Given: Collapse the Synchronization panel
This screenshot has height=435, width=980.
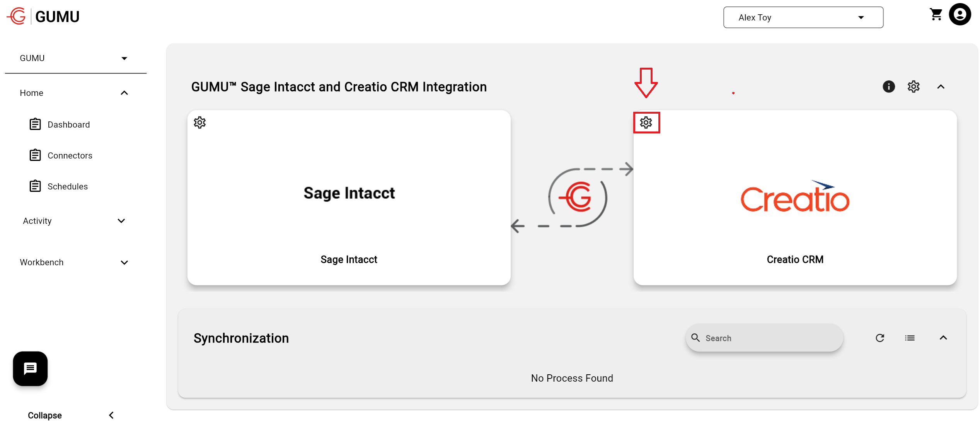Looking at the screenshot, I should point(943,338).
